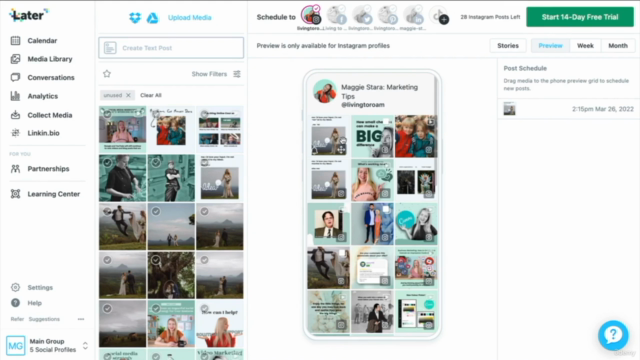The height and width of the screenshot is (360, 640).
Task: Open the Calendar page
Action: click(x=42, y=40)
